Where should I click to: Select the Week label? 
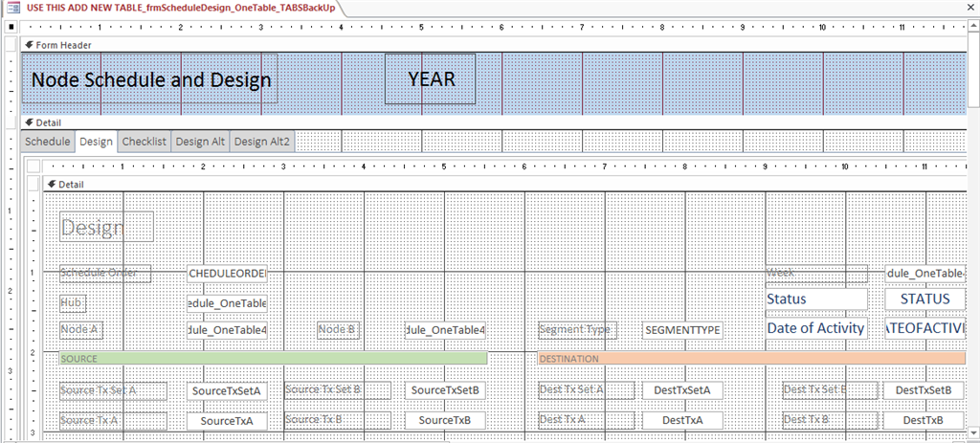coord(817,273)
